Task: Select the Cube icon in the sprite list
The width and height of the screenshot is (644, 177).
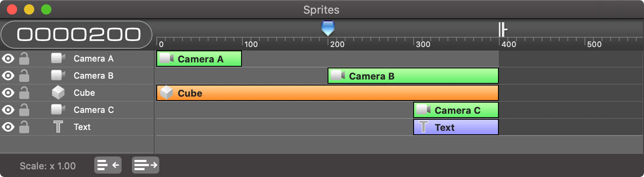Action: [x=58, y=93]
